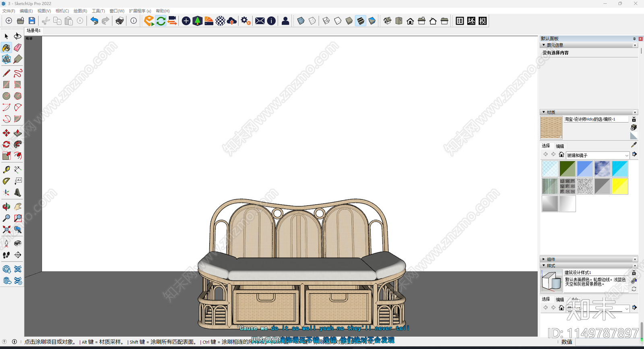644x349 pixels.
Task: Open the 编辑(E) menu
Action: (26, 11)
